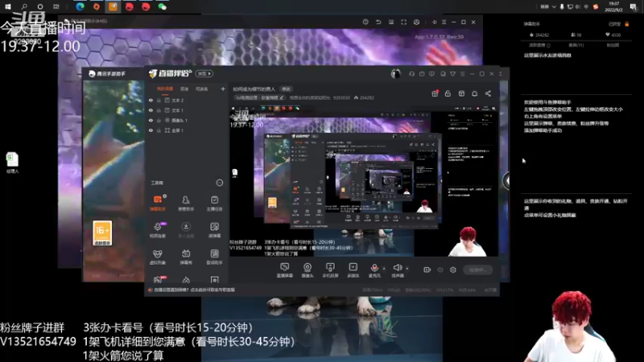Toggle the lock on 文本 1 source
The height and width of the screenshot is (362, 644).
(159, 110)
